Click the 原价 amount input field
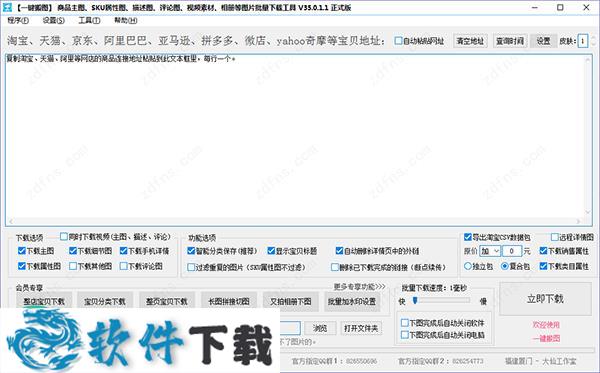Viewport: 600px width, 373px height. (x=512, y=251)
